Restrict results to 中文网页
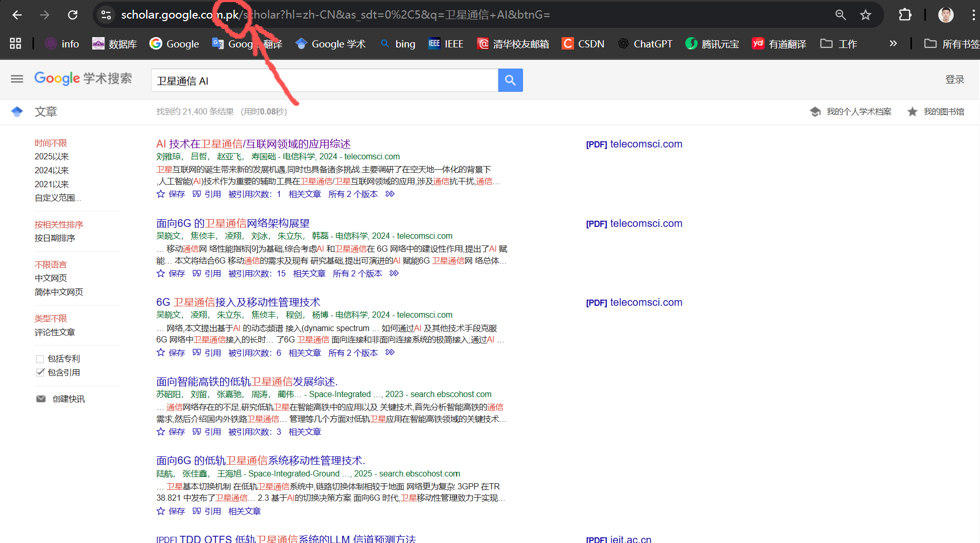980x543 pixels. click(x=50, y=278)
